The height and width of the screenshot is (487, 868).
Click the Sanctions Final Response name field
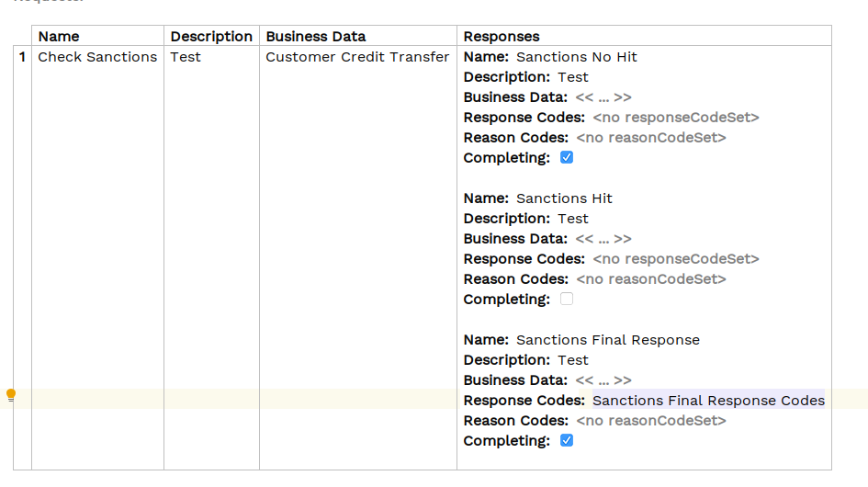[607, 340]
